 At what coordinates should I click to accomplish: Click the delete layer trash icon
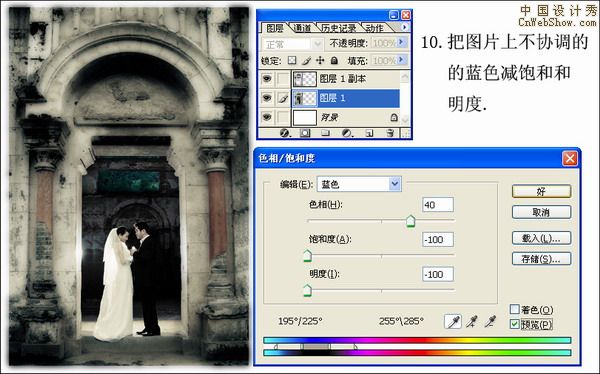[x=390, y=133]
